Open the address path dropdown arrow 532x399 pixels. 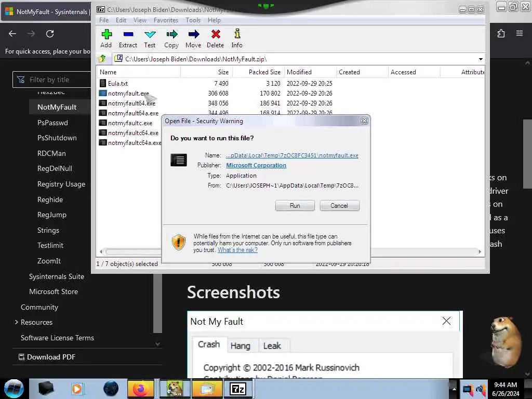[481, 59]
